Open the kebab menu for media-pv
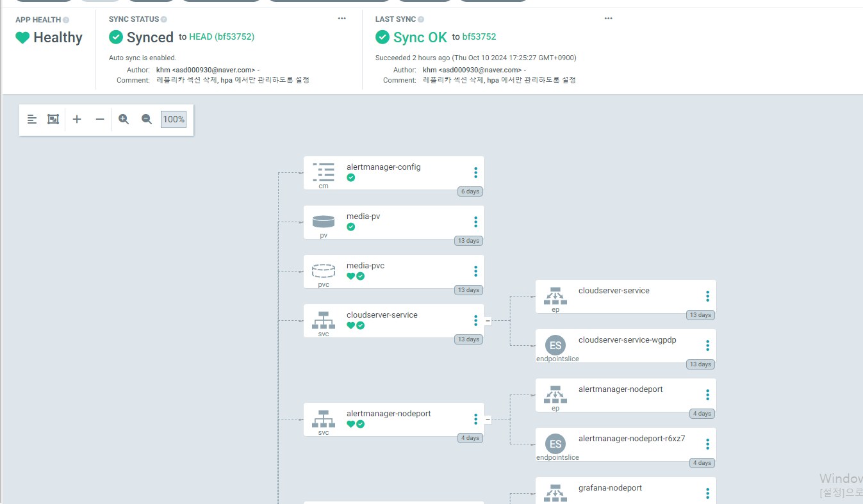 pos(475,222)
